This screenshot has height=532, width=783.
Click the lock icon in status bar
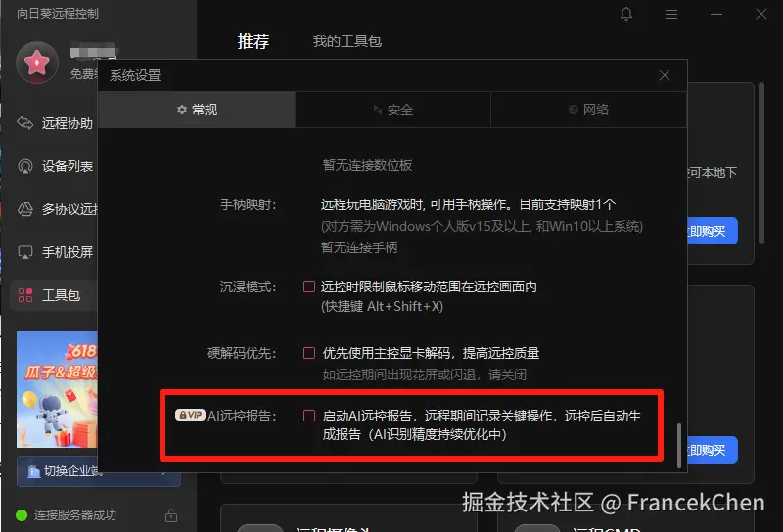click(x=171, y=515)
